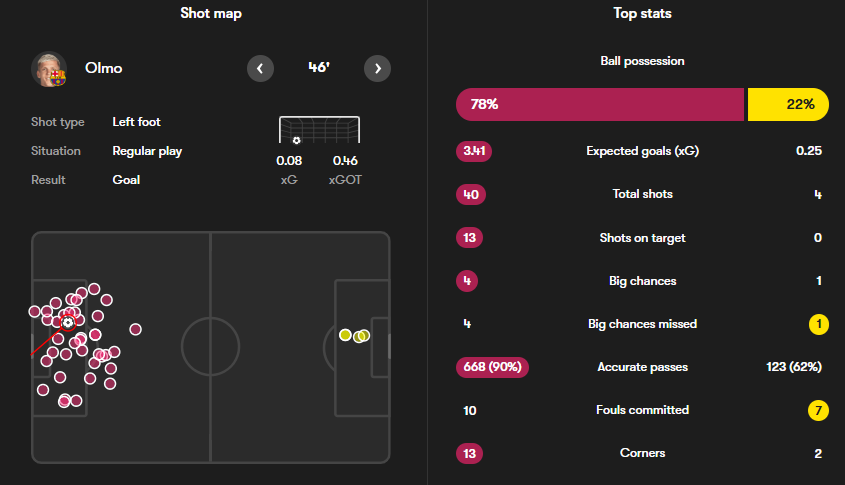The width and height of the screenshot is (845, 485).
Task: Click the 40 total shots badge
Action: tap(471, 195)
